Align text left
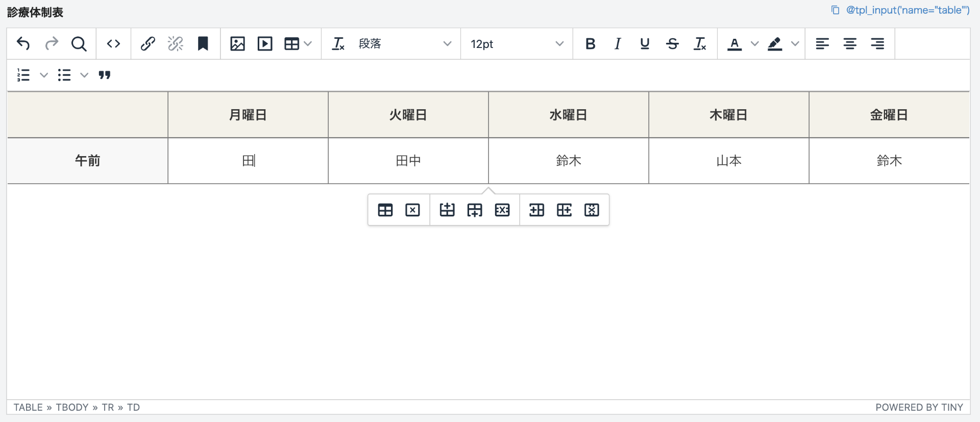Image resolution: width=980 pixels, height=422 pixels. point(822,44)
